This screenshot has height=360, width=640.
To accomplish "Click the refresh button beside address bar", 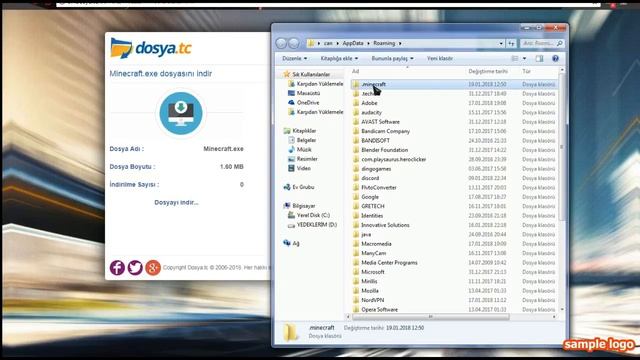I will 511,43.
